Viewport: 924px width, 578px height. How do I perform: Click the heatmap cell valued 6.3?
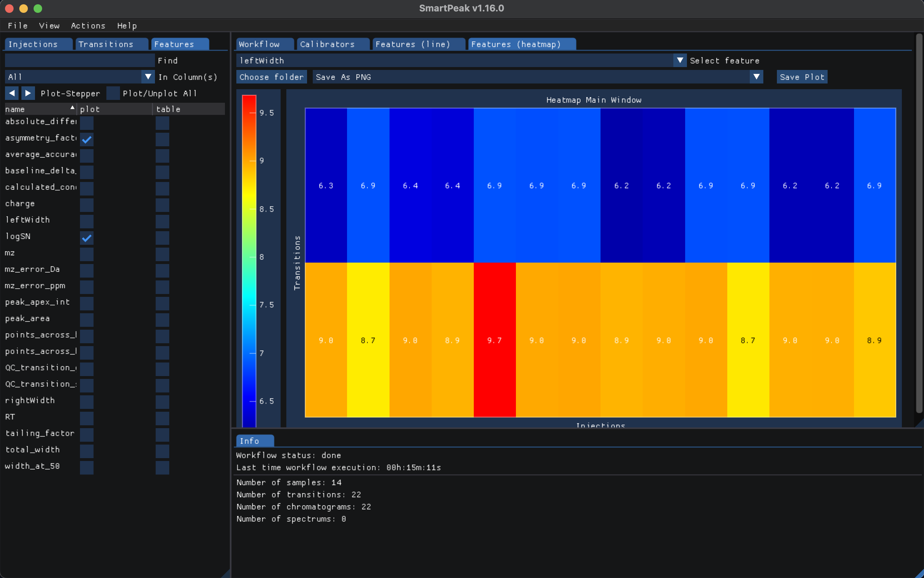point(326,186)
